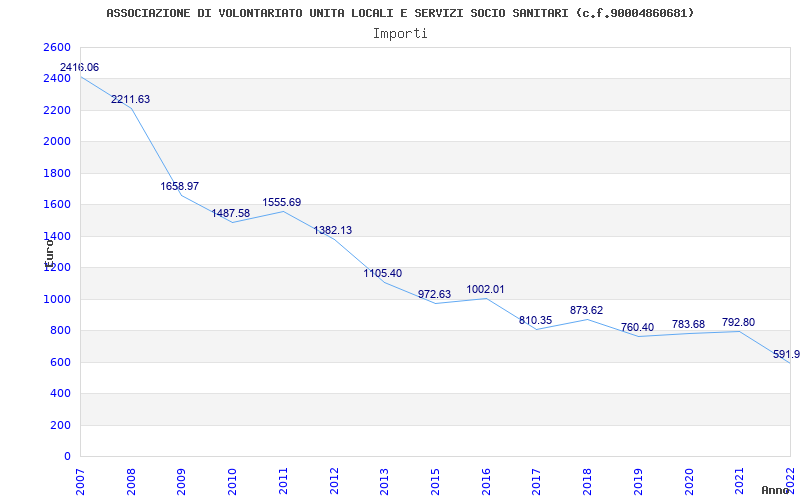
Task: Click the 1658.97 data label
Action: (x=180, y=186)
